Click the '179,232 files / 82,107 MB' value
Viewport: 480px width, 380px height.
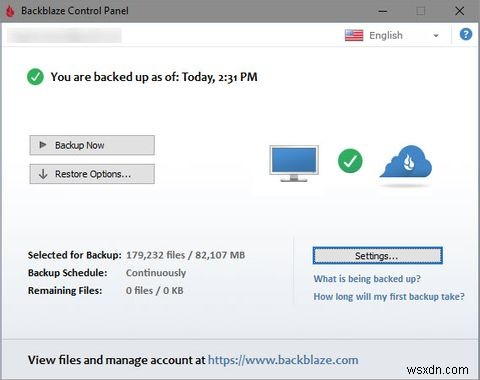coord(185,255)
